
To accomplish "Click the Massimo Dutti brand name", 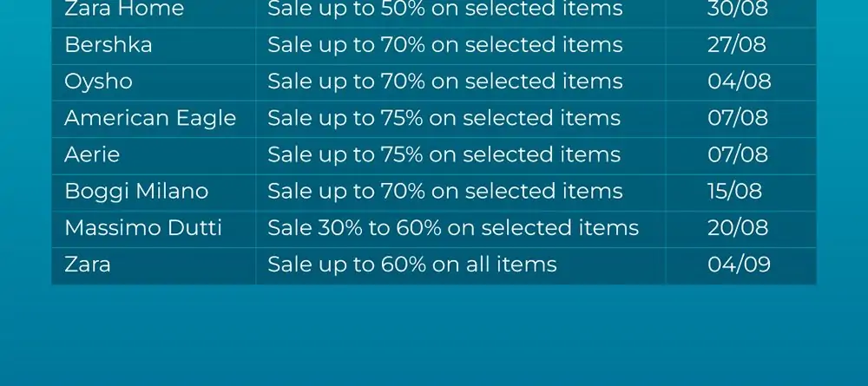I will pos(143,228).
